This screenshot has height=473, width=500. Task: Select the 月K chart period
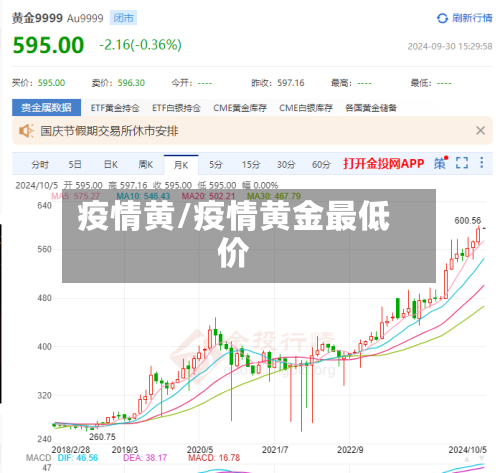point(181,165)
